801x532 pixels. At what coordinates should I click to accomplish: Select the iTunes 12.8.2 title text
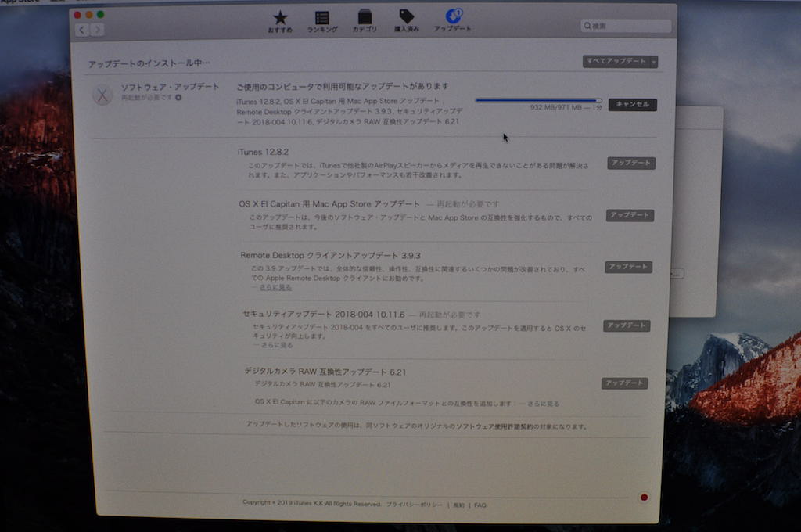[263, 152]
